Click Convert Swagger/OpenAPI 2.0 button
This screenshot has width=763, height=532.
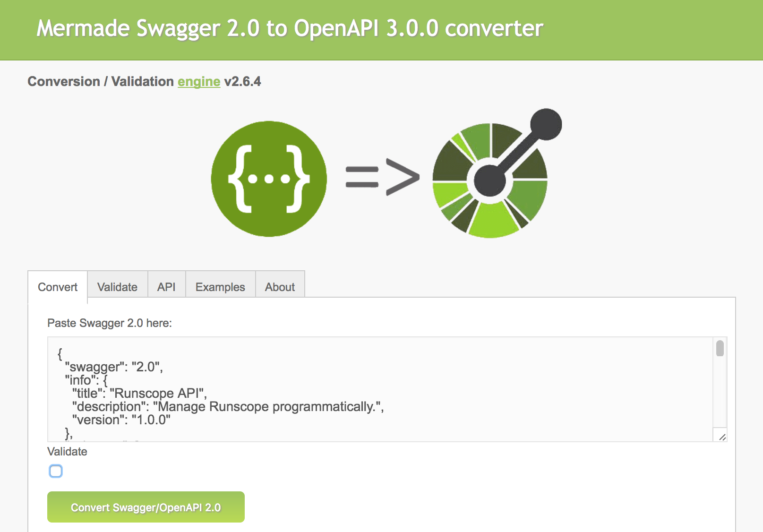click(x=146, y=507)
